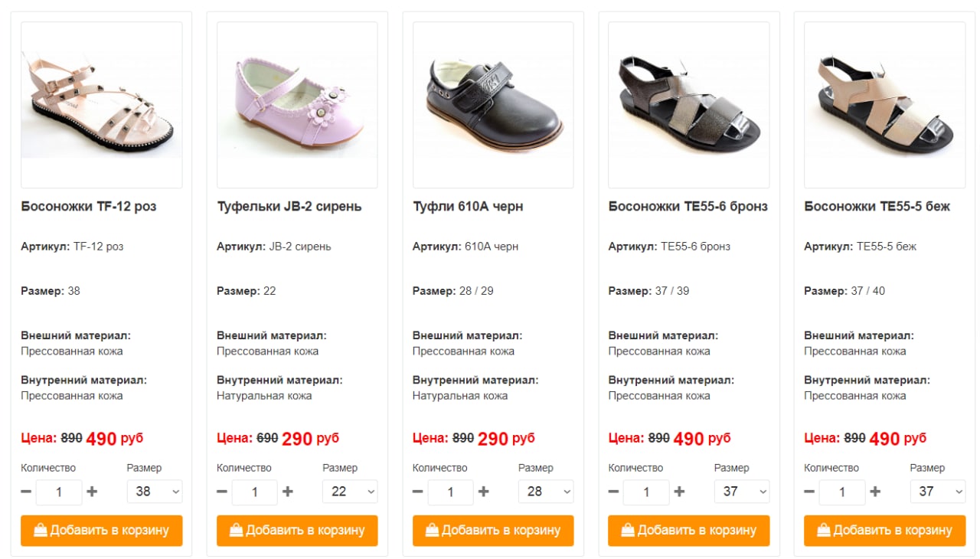View pink sandal TF-12 product image
The width and height of the screenshot is (980, 559).
click(x=102, y=105)
